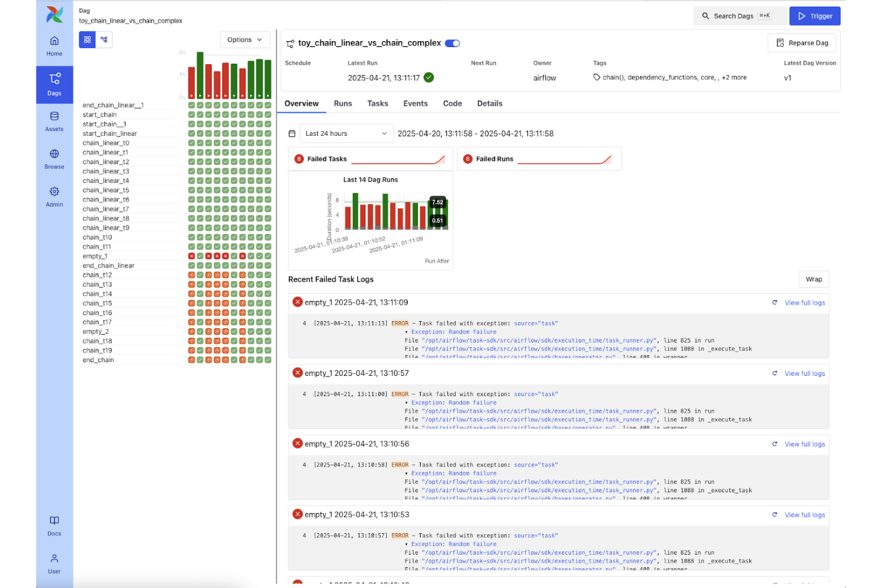Open the Events tab

(415, 103)
